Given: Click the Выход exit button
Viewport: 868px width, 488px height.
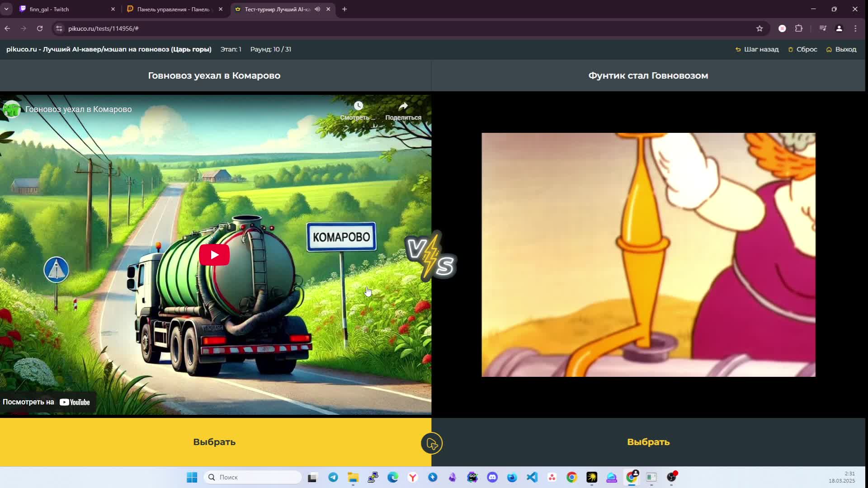Looking at the screenshot, I should (x=841, y=49).
